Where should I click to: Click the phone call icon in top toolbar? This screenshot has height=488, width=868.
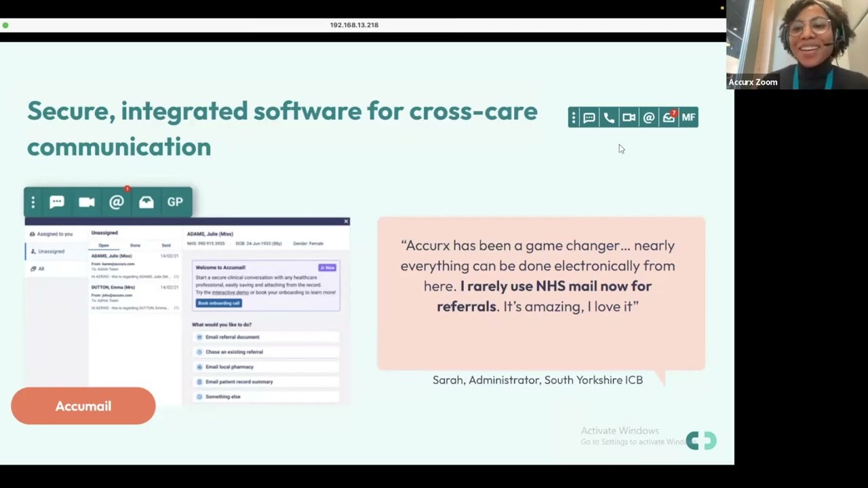click(609, 118)
